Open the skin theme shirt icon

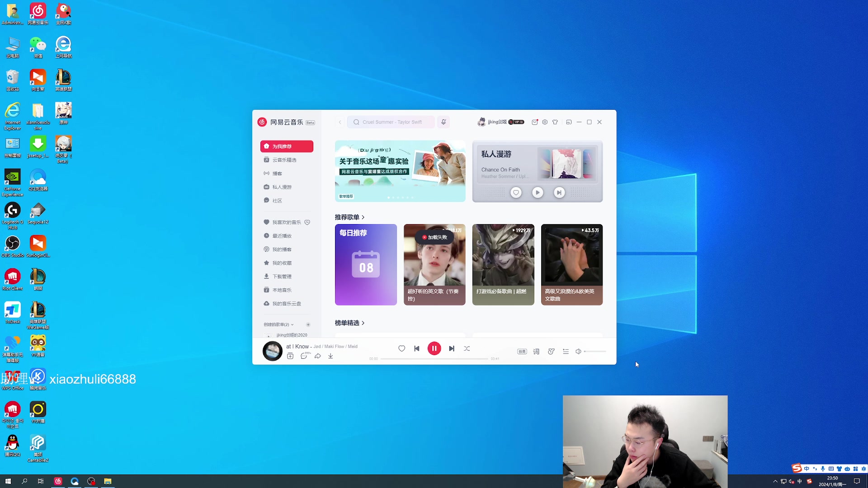[x=555, y=122]
